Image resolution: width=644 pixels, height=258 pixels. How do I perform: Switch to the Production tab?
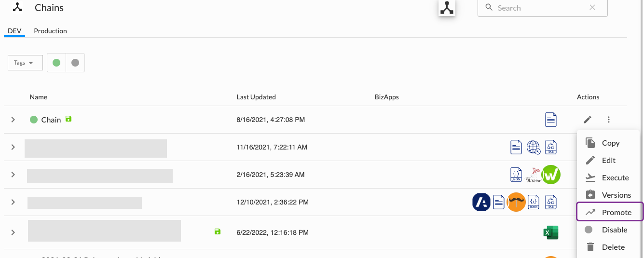click(50, 31)
